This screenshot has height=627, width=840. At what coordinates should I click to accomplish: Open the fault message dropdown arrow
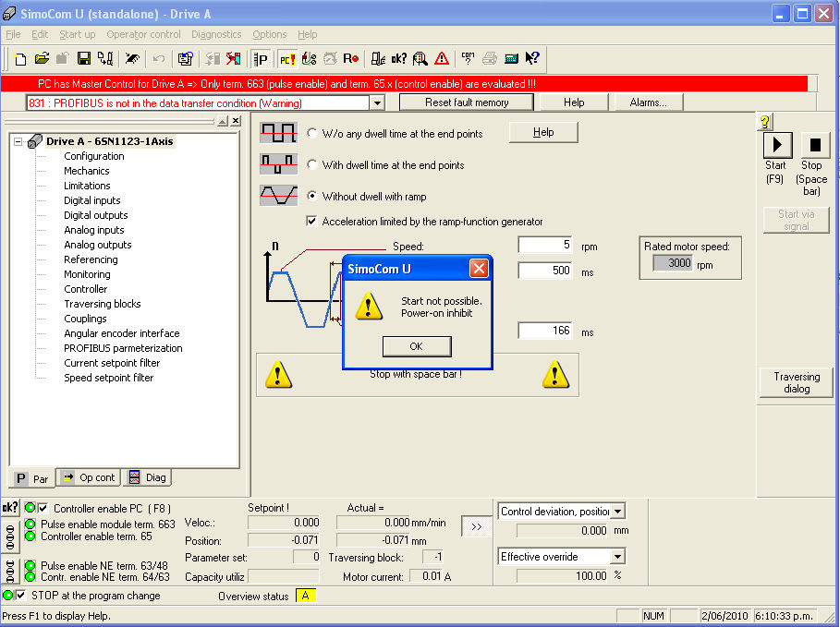point(378,102)
